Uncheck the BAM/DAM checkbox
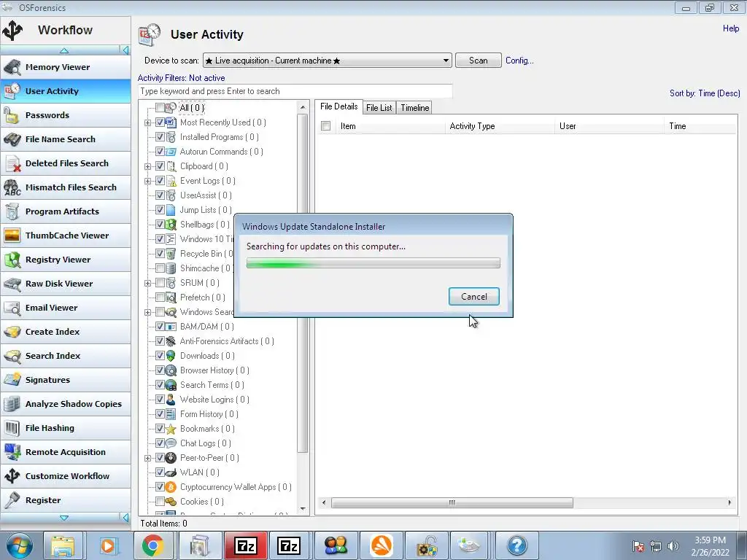 [160, 327]
